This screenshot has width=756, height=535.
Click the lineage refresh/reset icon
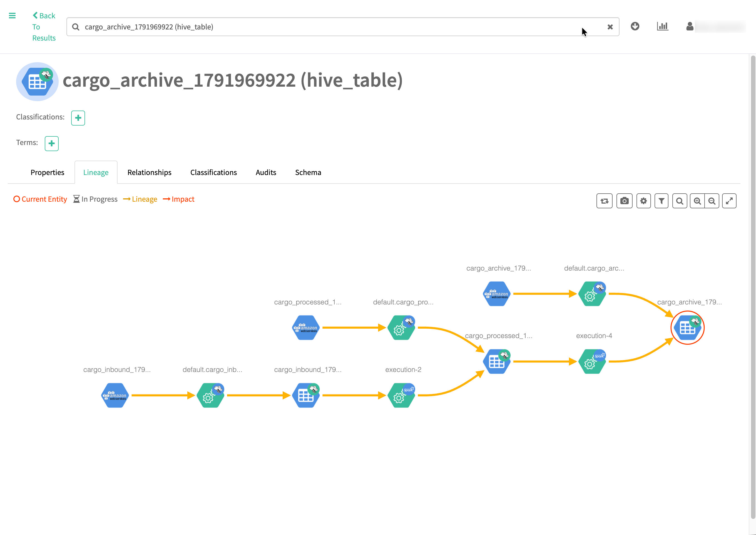605,201
